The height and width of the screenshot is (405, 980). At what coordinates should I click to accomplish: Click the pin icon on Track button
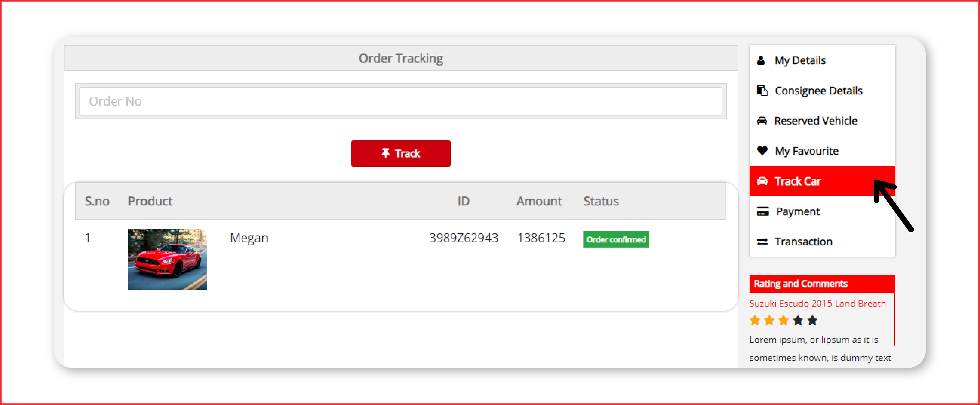click(x=385, y=153)
